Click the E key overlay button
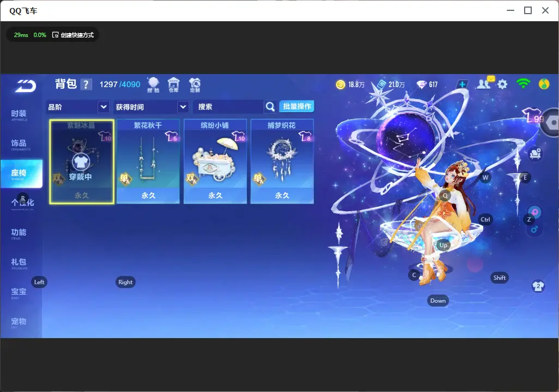The height and width of the screenshot is (392, 559). pos(525,177)
